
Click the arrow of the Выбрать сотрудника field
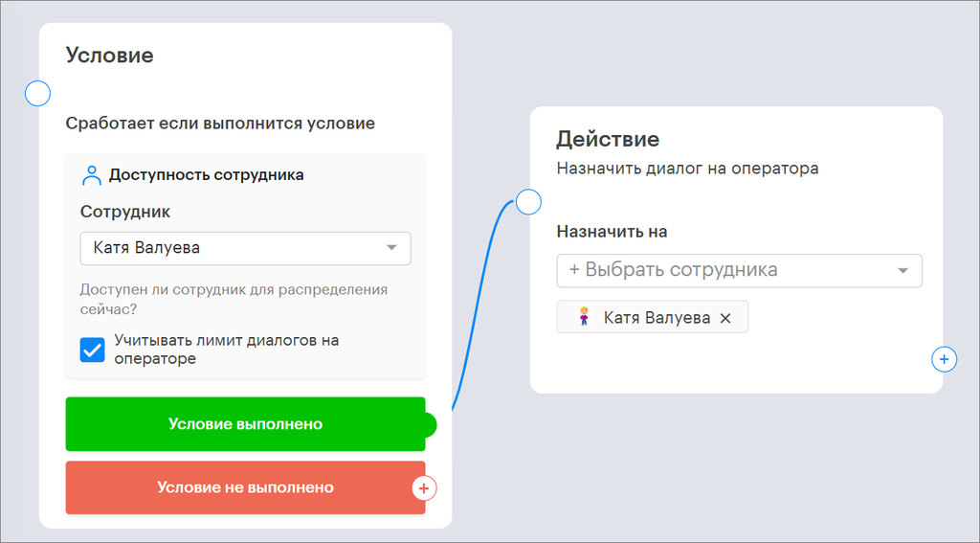(902, 271)
